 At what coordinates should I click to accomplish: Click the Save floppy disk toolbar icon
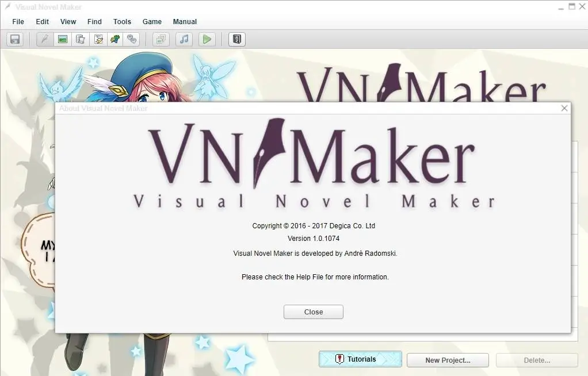tap(15, 39)
